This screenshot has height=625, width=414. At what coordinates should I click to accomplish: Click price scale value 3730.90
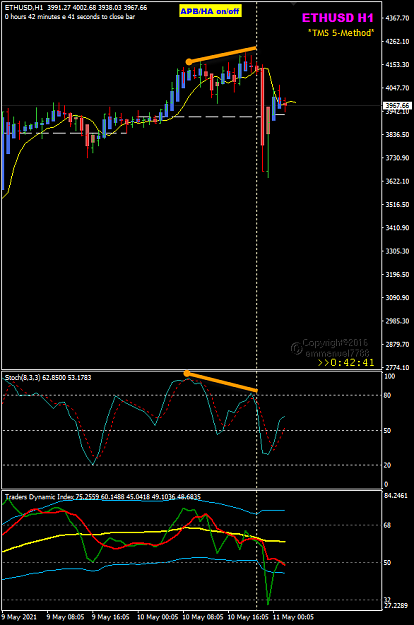pyautogui.click(x=397, y=158)
